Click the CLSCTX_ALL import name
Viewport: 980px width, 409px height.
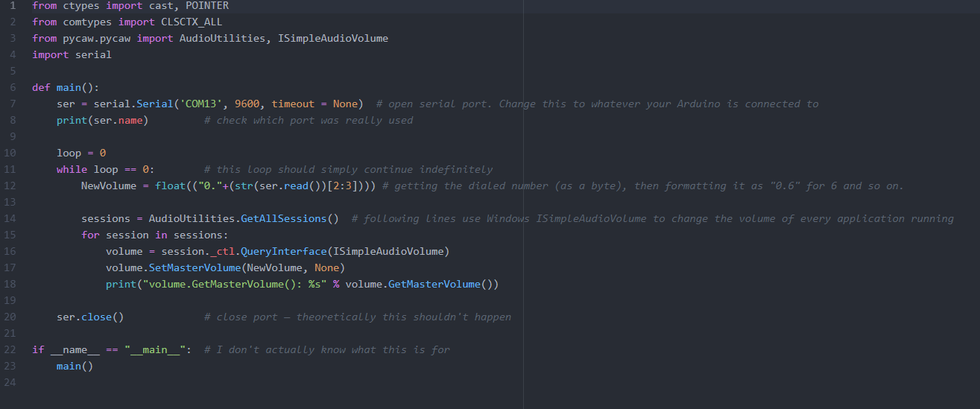pos(192,22)
